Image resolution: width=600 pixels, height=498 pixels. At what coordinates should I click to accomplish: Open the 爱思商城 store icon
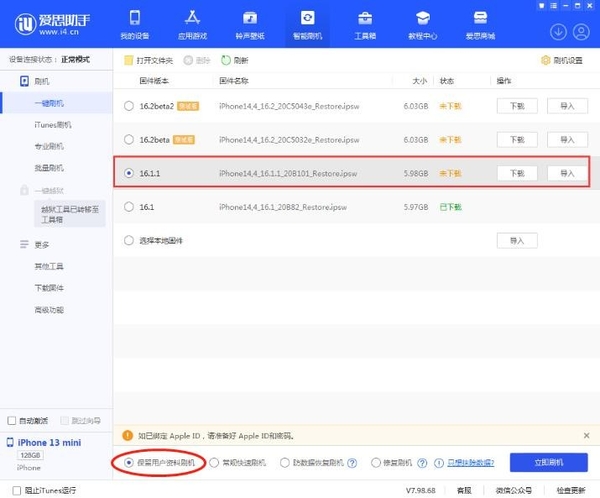click(481, 24)
